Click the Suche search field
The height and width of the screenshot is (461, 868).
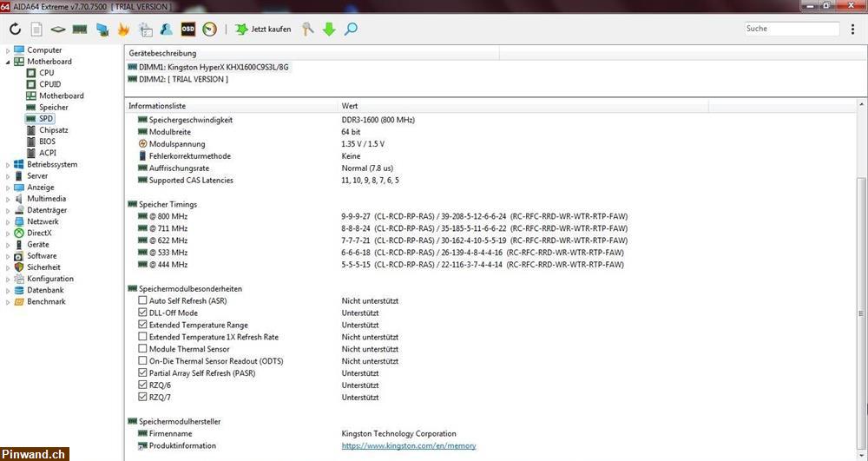[x=792, y=29]
